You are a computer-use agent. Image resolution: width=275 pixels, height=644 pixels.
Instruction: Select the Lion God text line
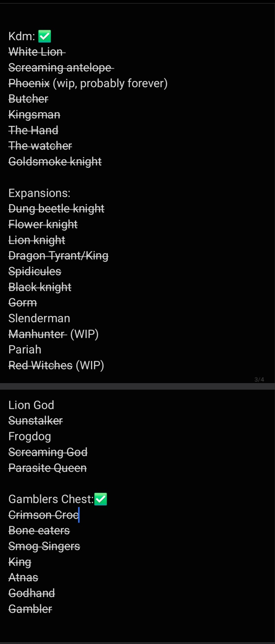(x=31, y=405)
